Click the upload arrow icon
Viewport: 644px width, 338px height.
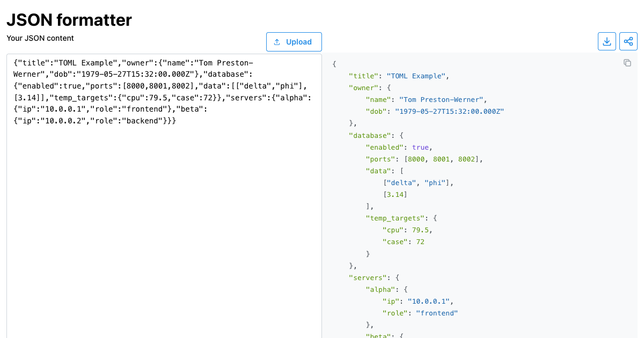click(277, 41)
